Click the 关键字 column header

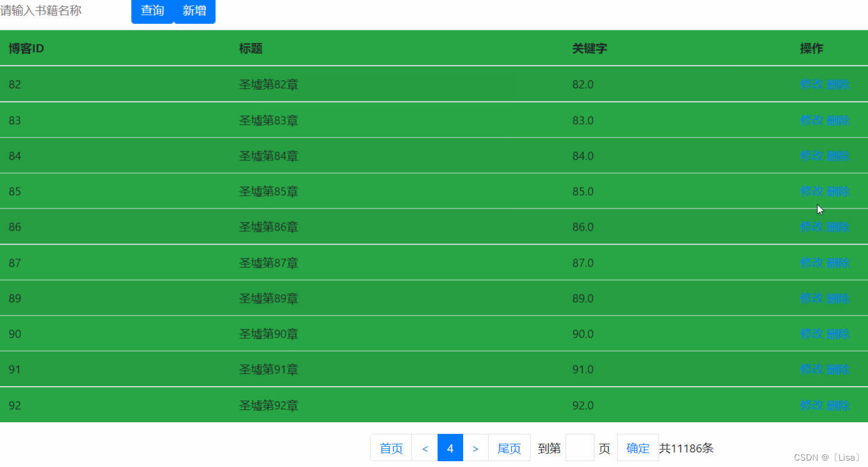tap(589, 48)
